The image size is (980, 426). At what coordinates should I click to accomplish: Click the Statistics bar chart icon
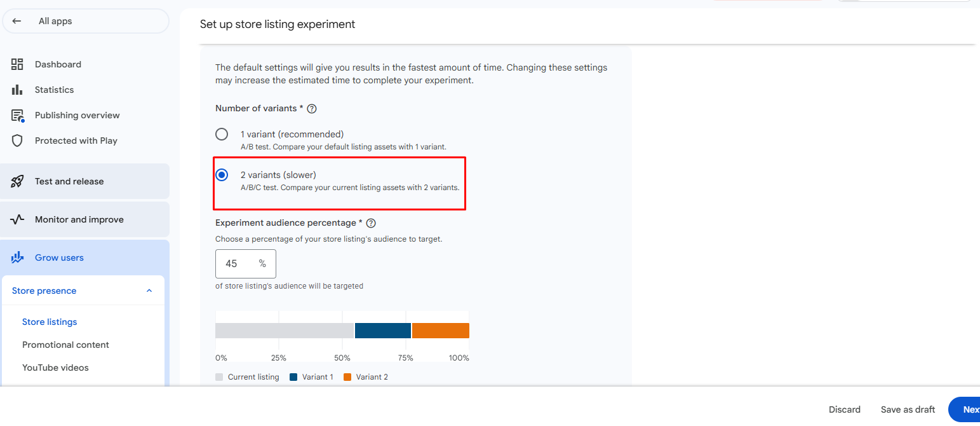17,90
